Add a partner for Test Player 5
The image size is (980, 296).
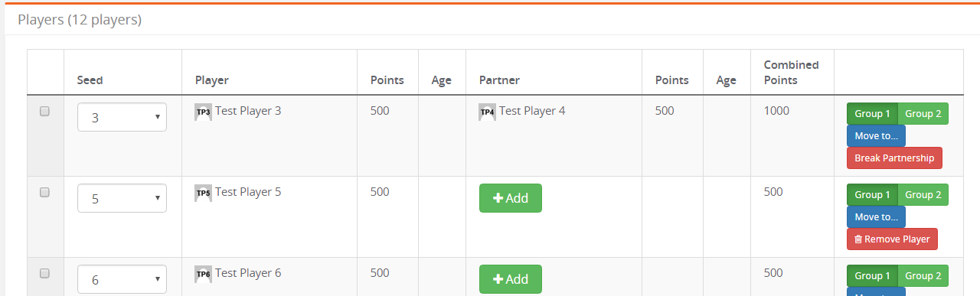point(510,198)
